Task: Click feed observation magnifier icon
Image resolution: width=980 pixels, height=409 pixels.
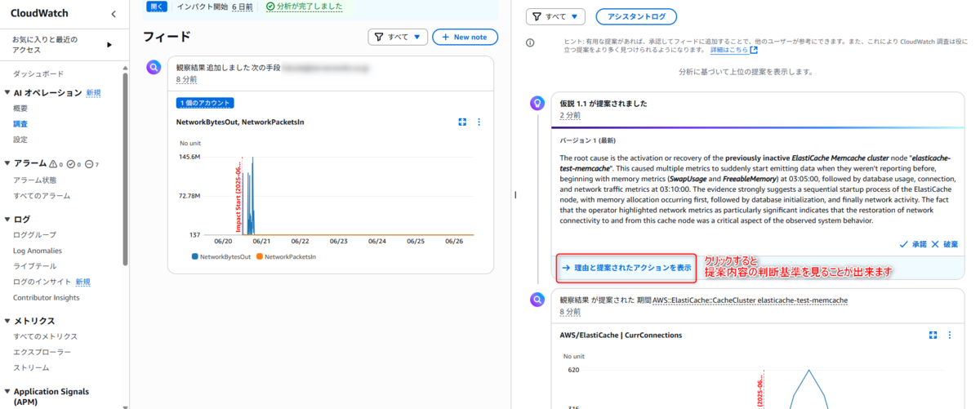Action: point(154,68)
